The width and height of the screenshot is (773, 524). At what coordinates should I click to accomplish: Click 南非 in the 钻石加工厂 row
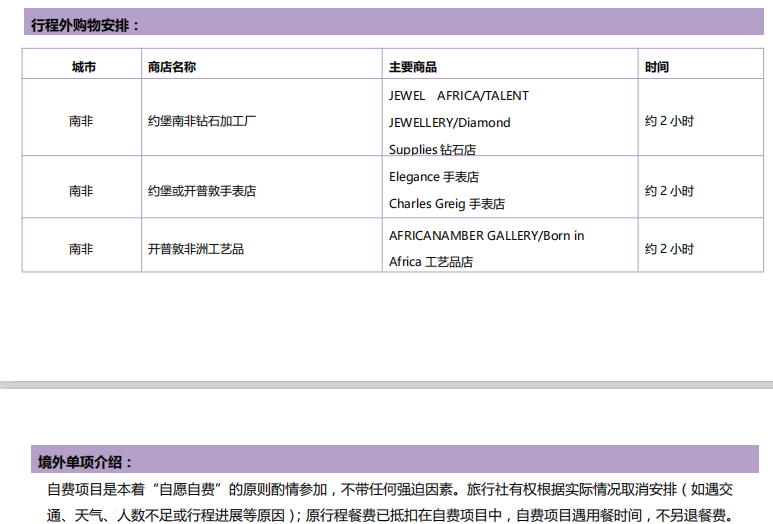coord(81,121)
